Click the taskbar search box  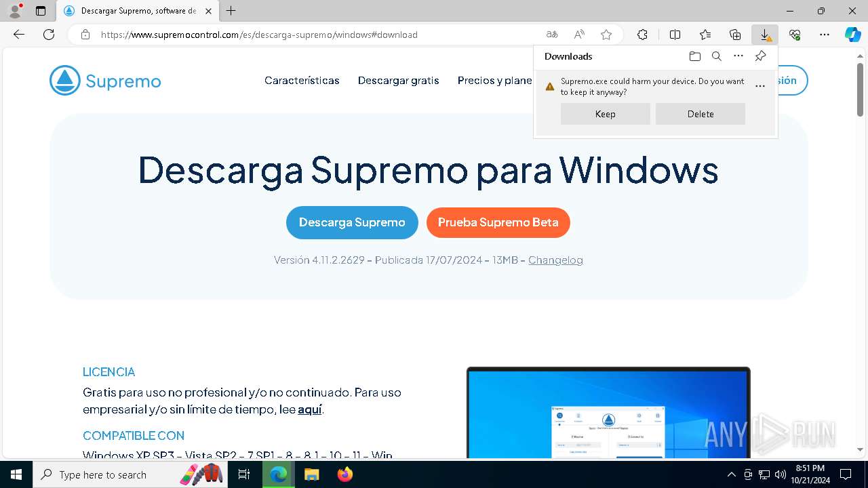click(130, 474)
